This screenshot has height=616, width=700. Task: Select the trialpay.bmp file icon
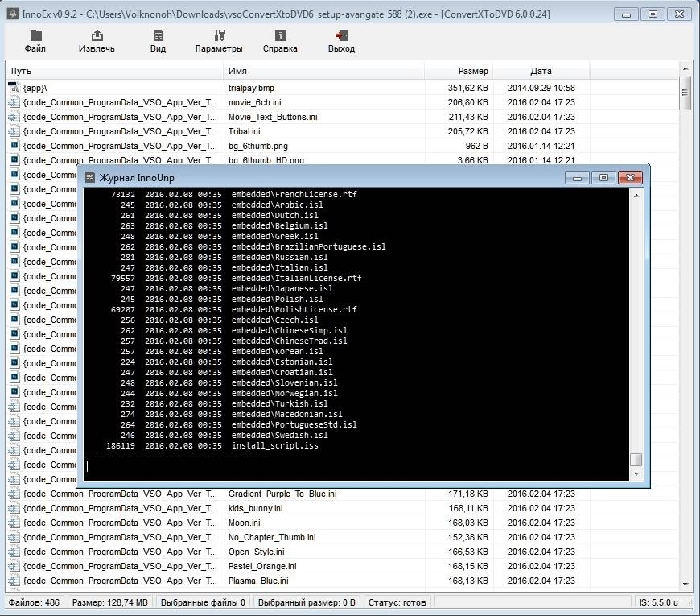pos(14,88)
